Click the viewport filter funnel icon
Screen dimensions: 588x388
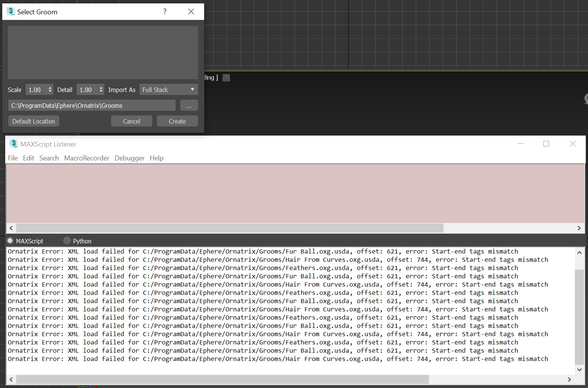226,78
